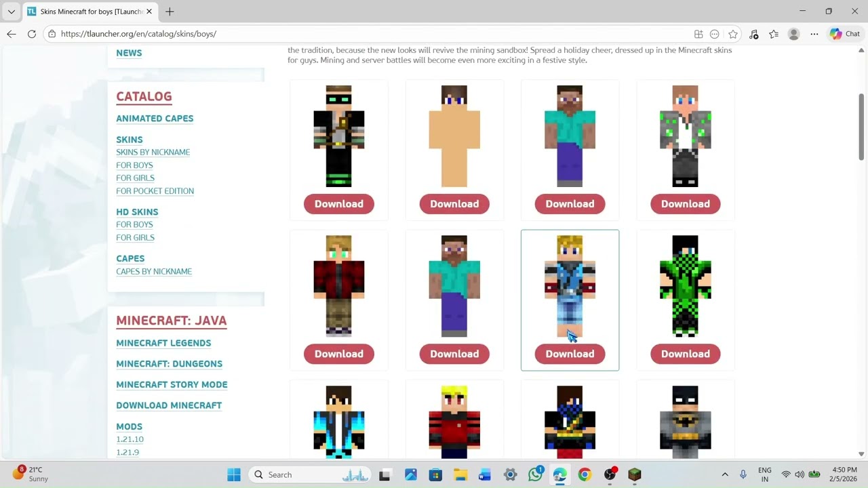Open File Explorer from taskbar
868x488 pixels.
(x=460, y=474)
